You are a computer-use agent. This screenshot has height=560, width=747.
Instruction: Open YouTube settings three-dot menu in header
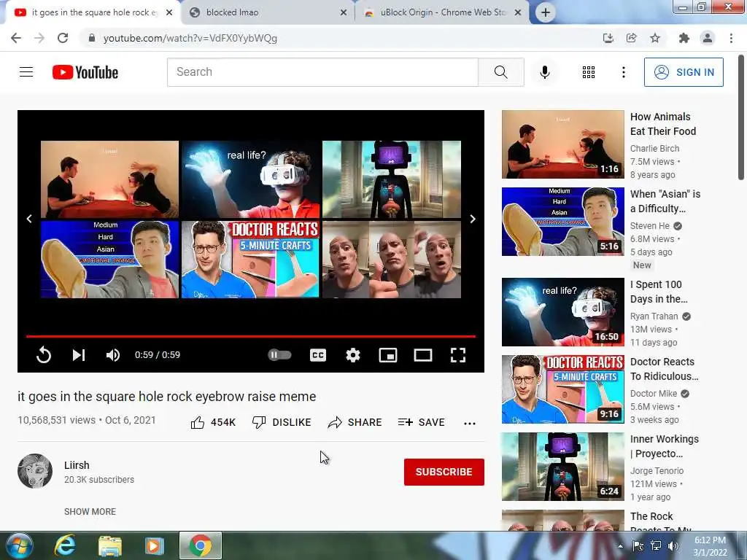tap(623, 72)
